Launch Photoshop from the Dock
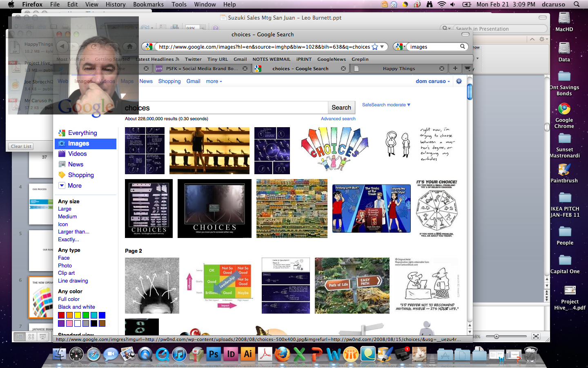The image size is (588, 368). pos(214,354)
